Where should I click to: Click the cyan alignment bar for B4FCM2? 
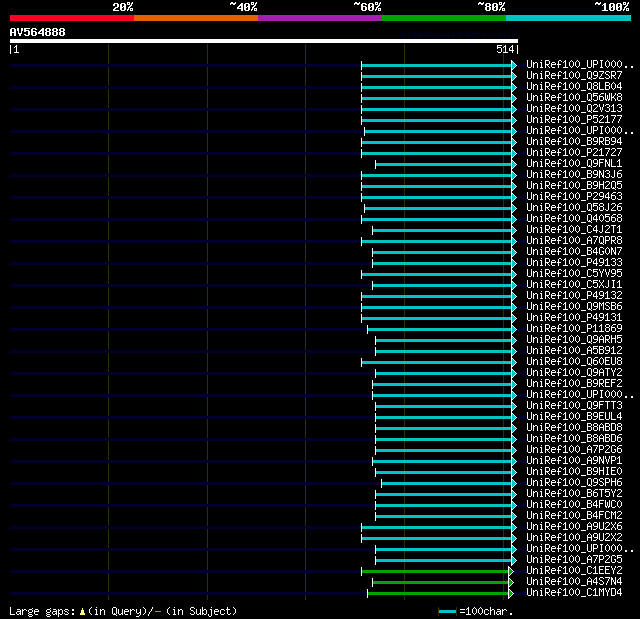click(x=444, y=517)
